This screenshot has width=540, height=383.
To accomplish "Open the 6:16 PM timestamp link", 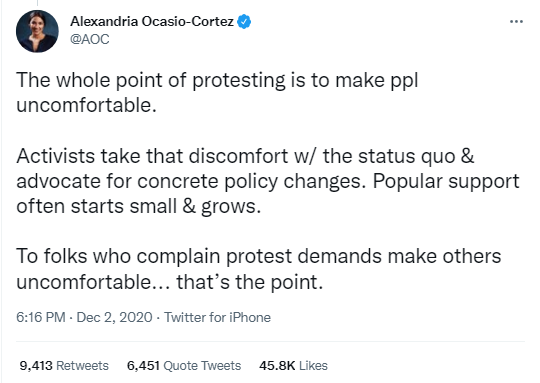I will click(41, 317).
